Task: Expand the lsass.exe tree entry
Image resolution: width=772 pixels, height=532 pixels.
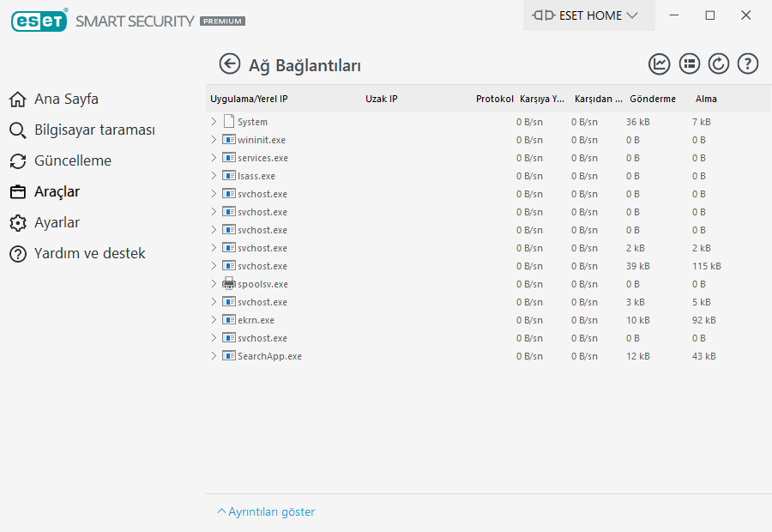Action: [214, 176]
